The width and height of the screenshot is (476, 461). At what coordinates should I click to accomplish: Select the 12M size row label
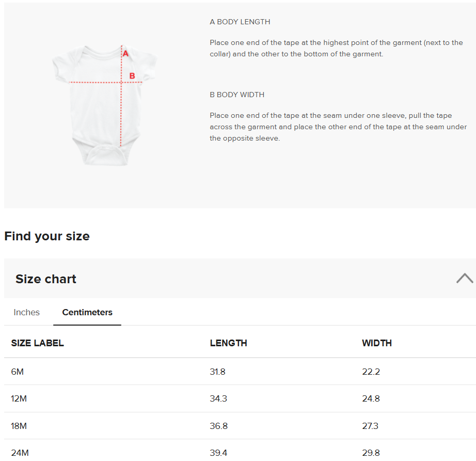[x=19, y=399]
